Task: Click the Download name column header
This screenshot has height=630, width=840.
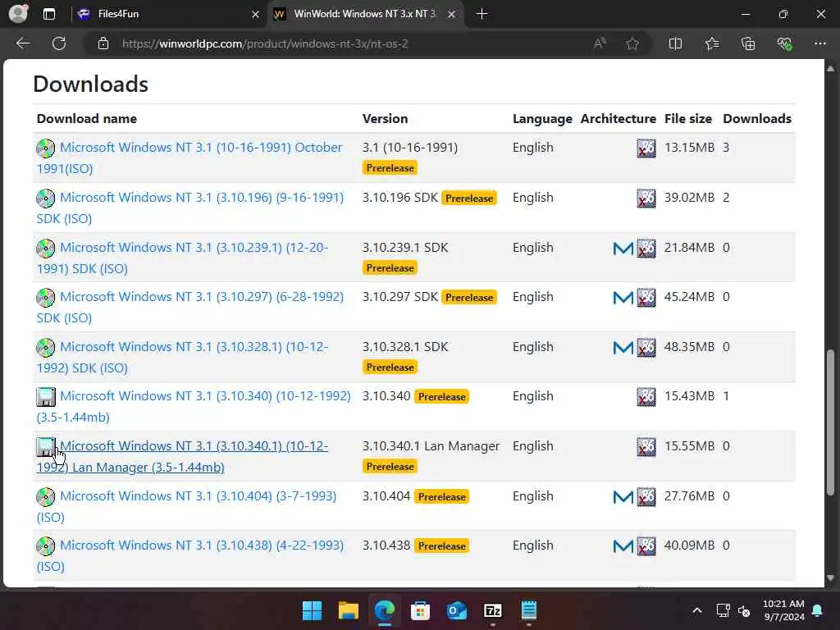Action: 87,118
